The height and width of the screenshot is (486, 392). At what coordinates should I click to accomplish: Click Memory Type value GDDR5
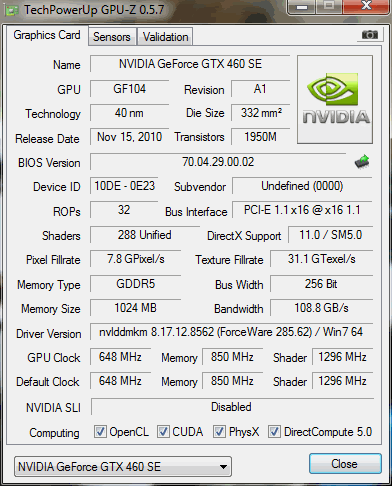136,284
